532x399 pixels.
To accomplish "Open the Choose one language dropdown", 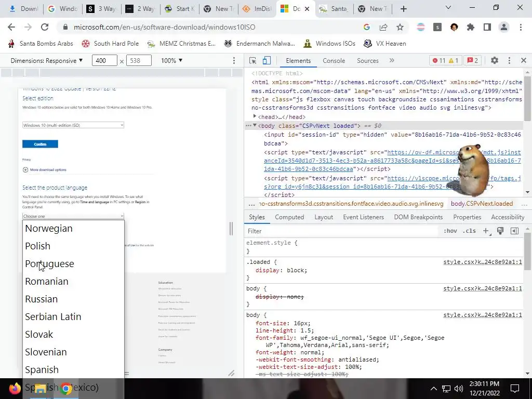I will point(73,216).
